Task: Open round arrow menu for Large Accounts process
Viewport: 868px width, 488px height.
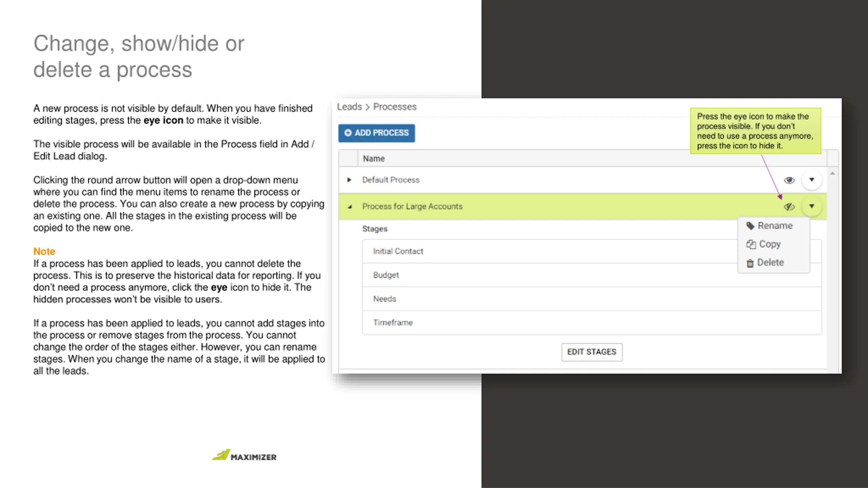Action: click(811, 206)
